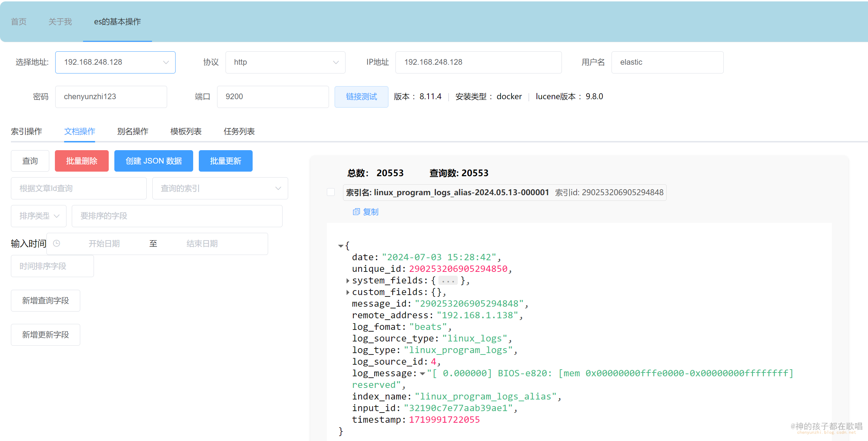Screen dimensions: 868x441
Task: Click the 链接测试 connection test button
Action: tap(361, 97)
